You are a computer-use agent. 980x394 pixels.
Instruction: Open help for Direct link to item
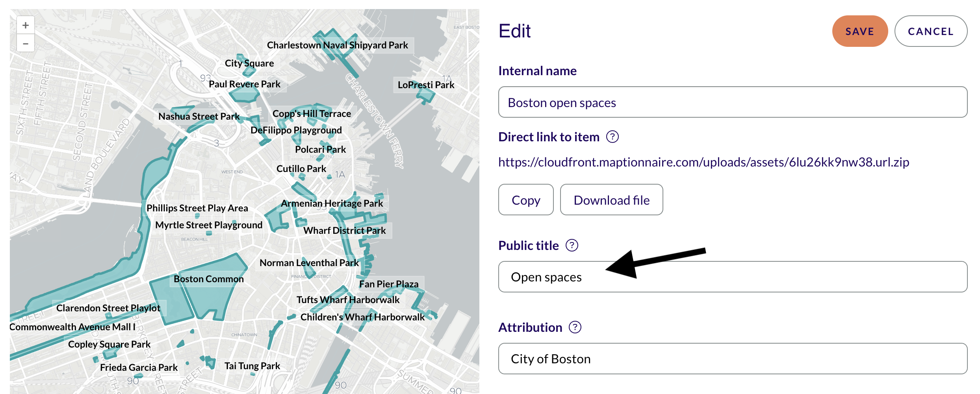point(612,137)
